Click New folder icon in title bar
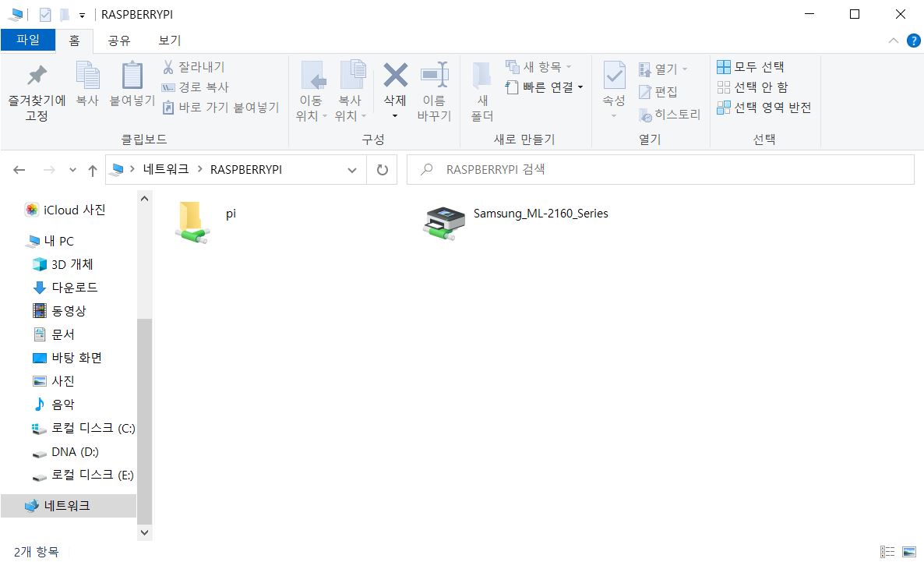Screen dimensions: 924x562 click(64, 15)
